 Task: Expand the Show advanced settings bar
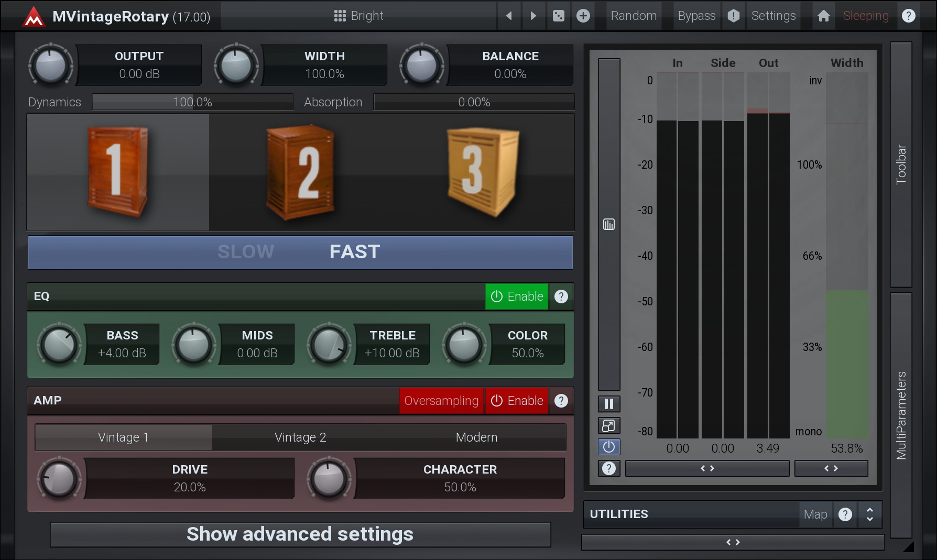tap(300, 534)
